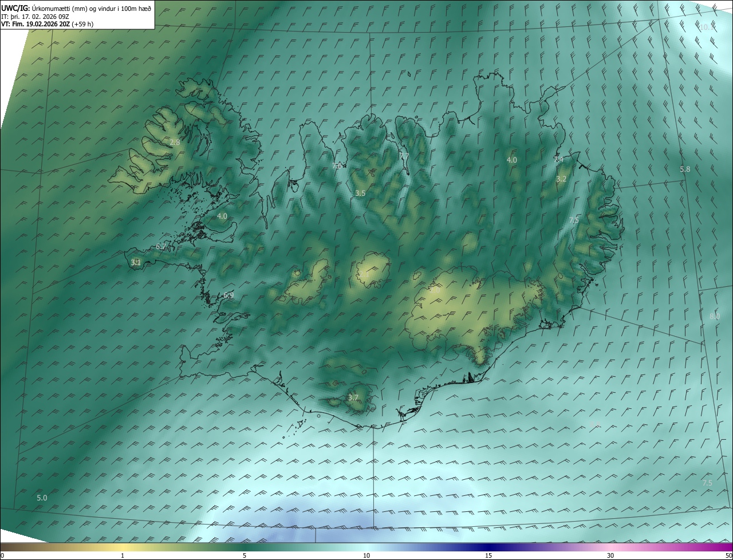The width and height of the screenshot is (733, 560).
Task: Click the 5.0 value over the southwest ocean
Action: [42, 498]
